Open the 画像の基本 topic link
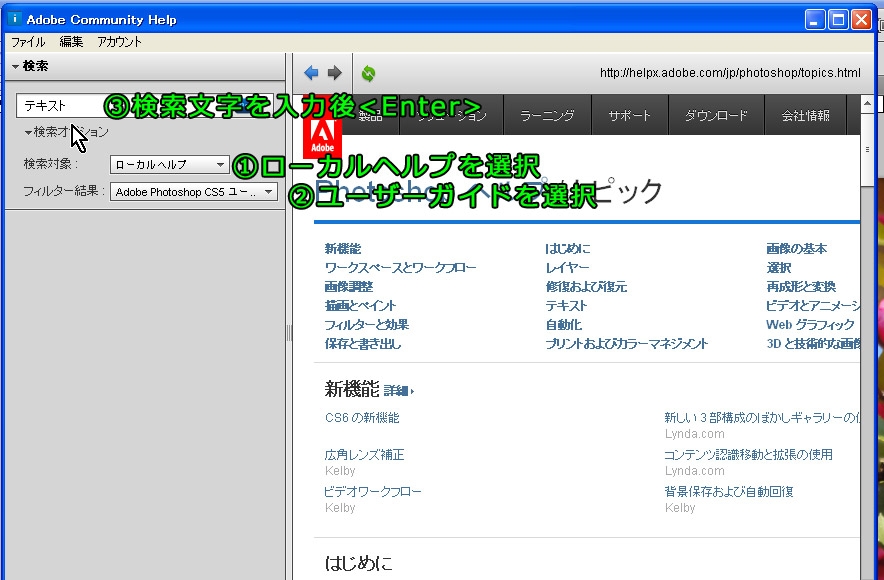884x580 pixels. pyautogui.click(x=797, y=249)
